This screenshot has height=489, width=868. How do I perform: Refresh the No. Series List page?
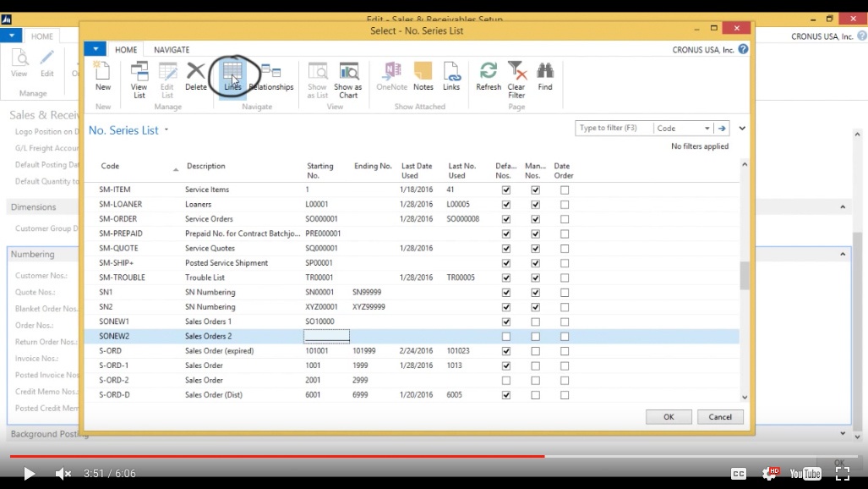pos(489,76)
